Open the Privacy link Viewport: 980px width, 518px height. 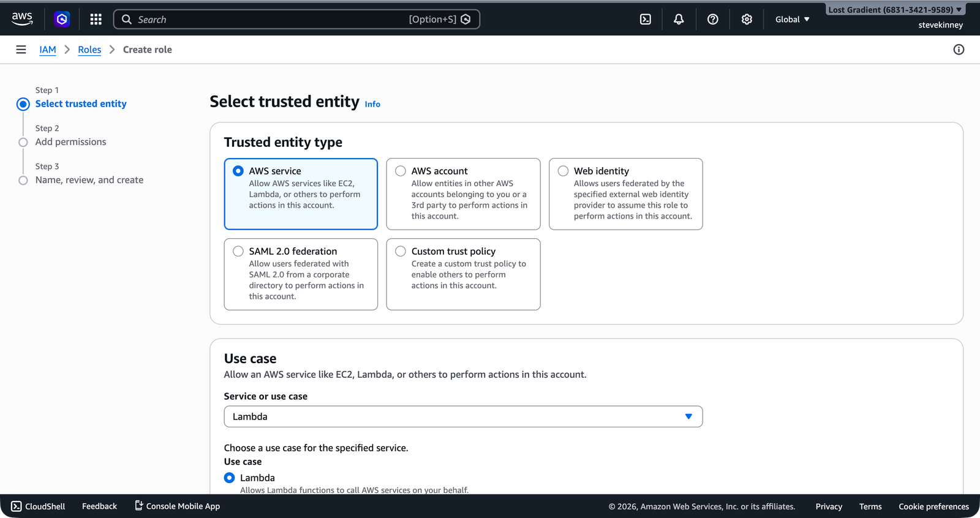click(829, 506)
